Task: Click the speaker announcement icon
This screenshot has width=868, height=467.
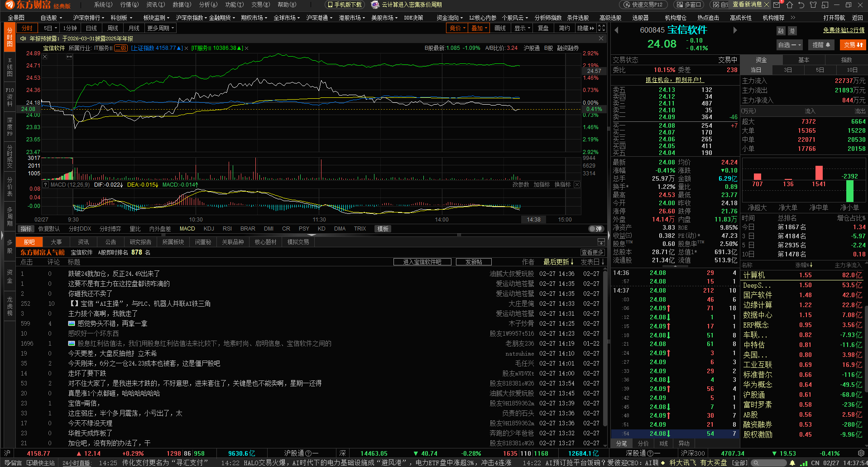Action: pos(23,39)
